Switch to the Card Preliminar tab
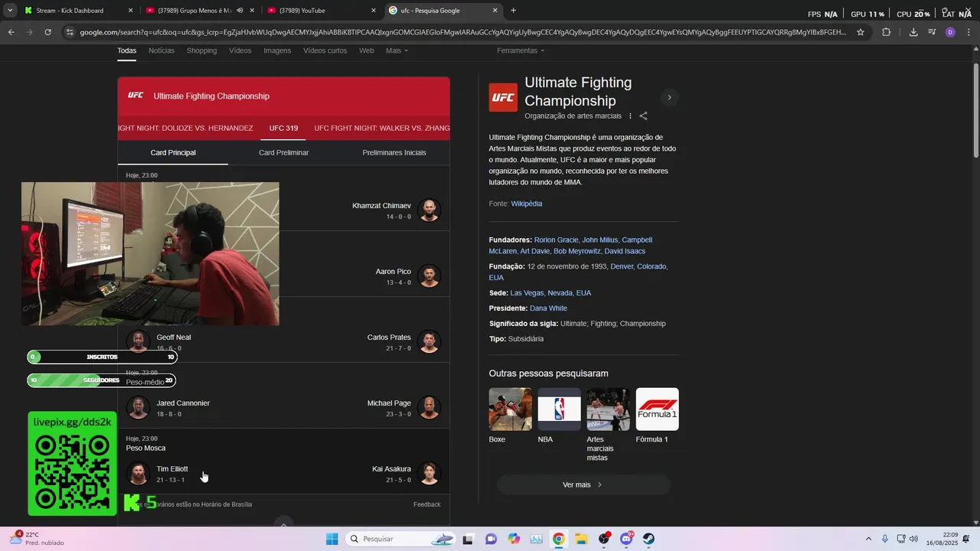 [x=283, y=152]
